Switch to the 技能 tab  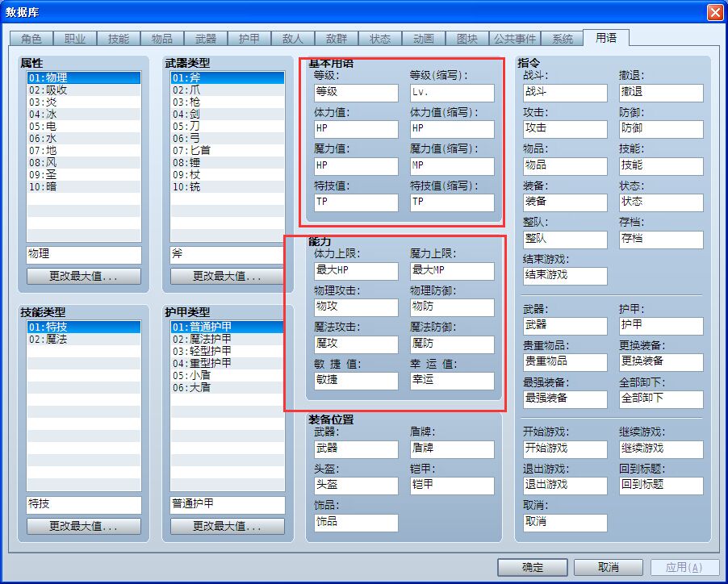click(119, 39)
